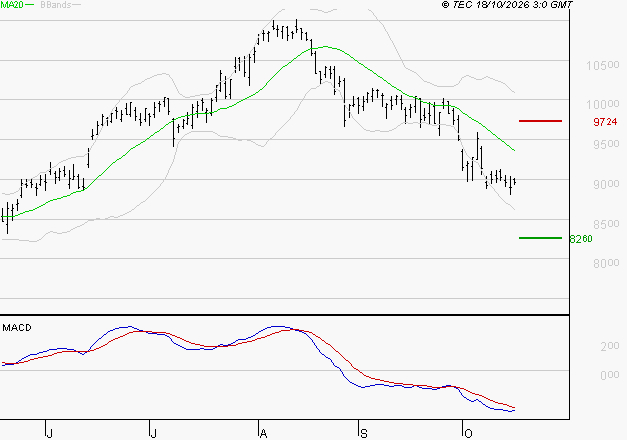
Task: Click the green 8260 price label
Action: point(581,239)
